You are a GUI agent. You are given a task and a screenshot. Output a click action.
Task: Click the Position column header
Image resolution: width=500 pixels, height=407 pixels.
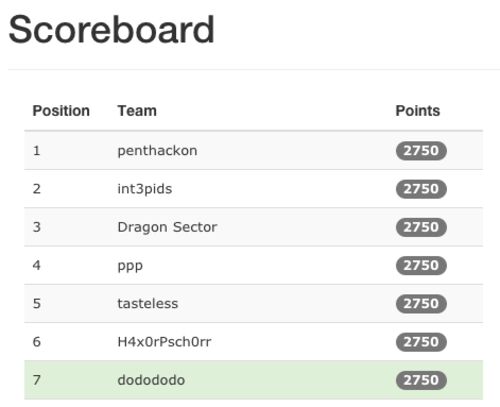coord(61,111)
